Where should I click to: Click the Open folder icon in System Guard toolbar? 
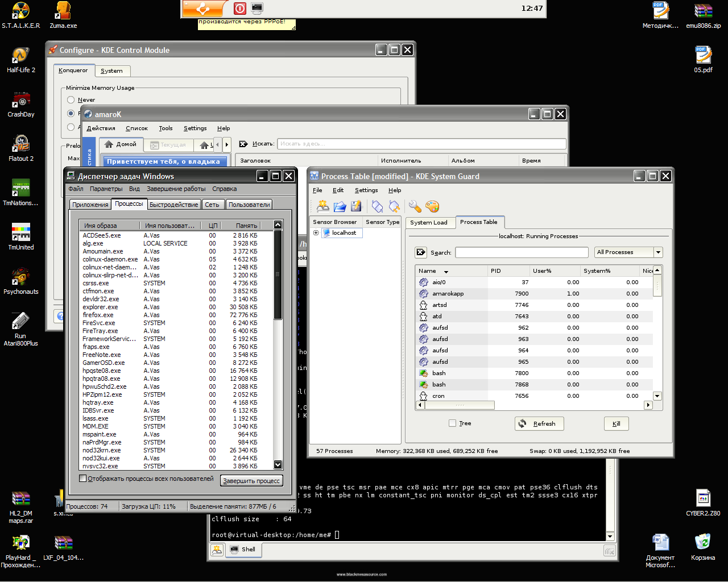340,206
